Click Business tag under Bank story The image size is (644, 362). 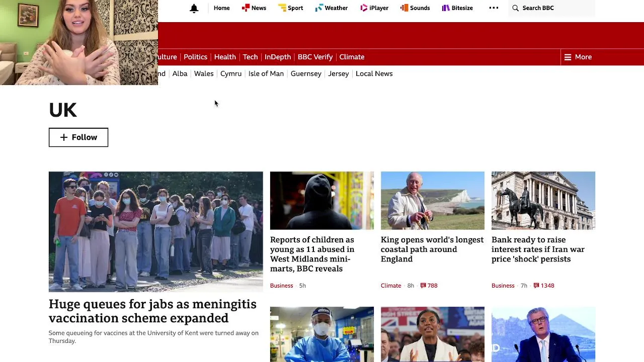pyautogui.click(x=503, y=286)
